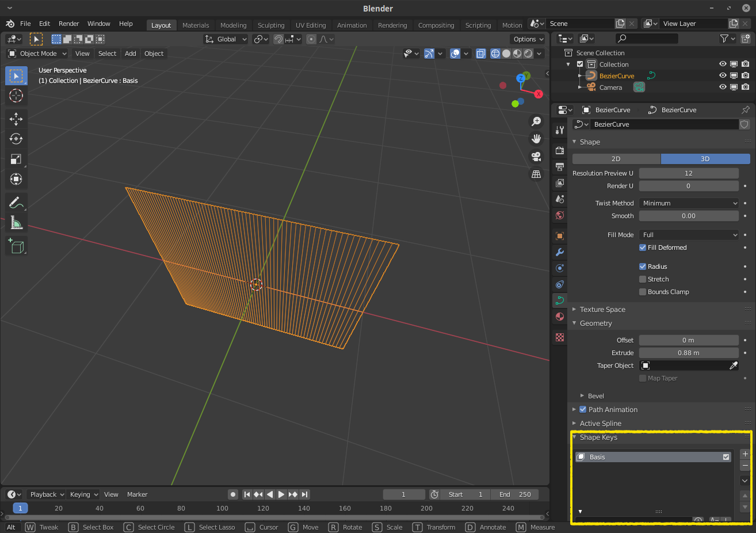Select the Measure tool

(x=16, y=223)
